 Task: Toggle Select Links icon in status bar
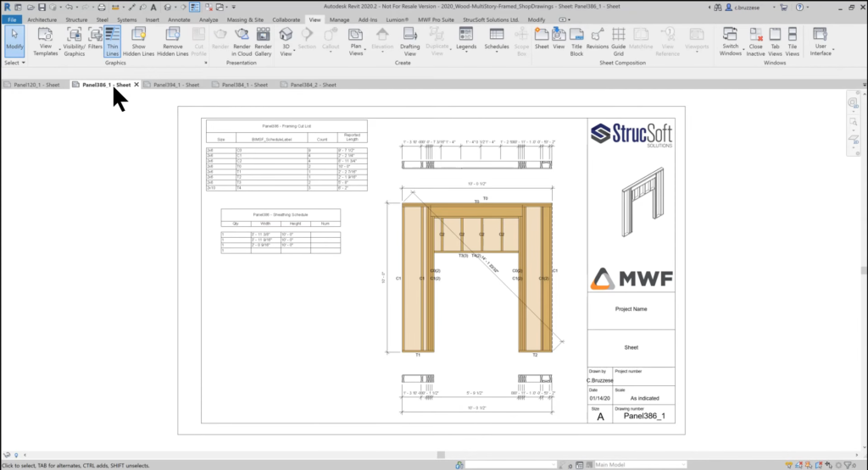788,465
